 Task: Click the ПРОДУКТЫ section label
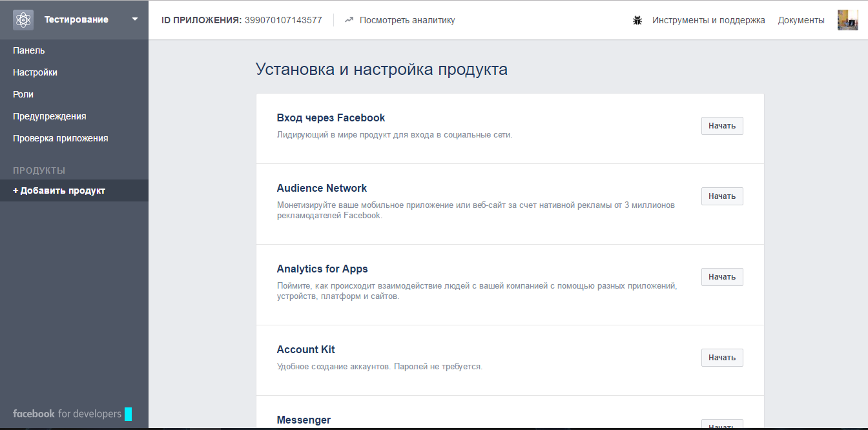pos(39,170)
